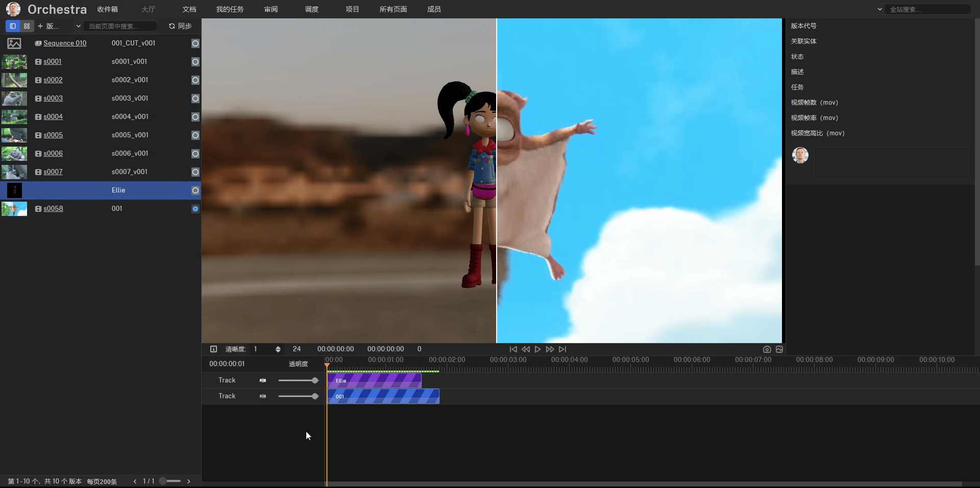980x488 pixels.
Task: Select the blue 001 clip on timeline
Action: (383, 396)
